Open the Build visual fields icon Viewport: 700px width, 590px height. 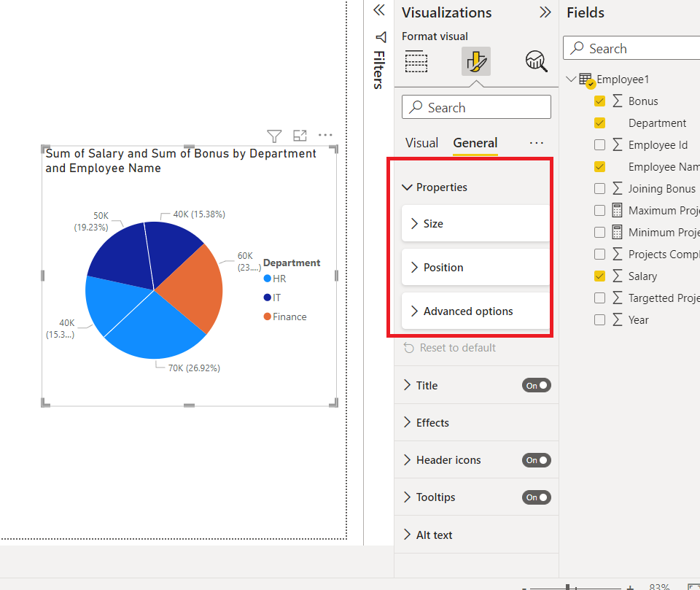[416, 61]
